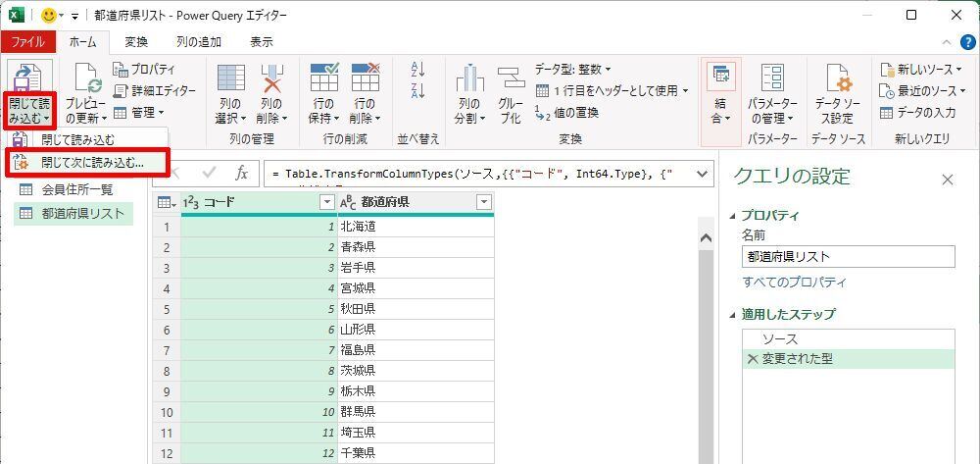Select the 都道府県リスト query
Viewport: 980px width, 464px height.
pos(73,214)
